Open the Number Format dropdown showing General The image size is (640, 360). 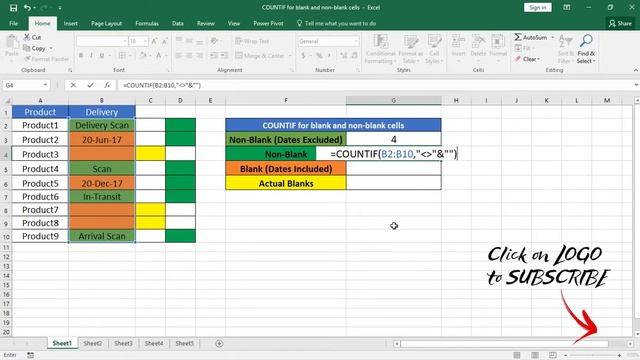click(356, 41)
